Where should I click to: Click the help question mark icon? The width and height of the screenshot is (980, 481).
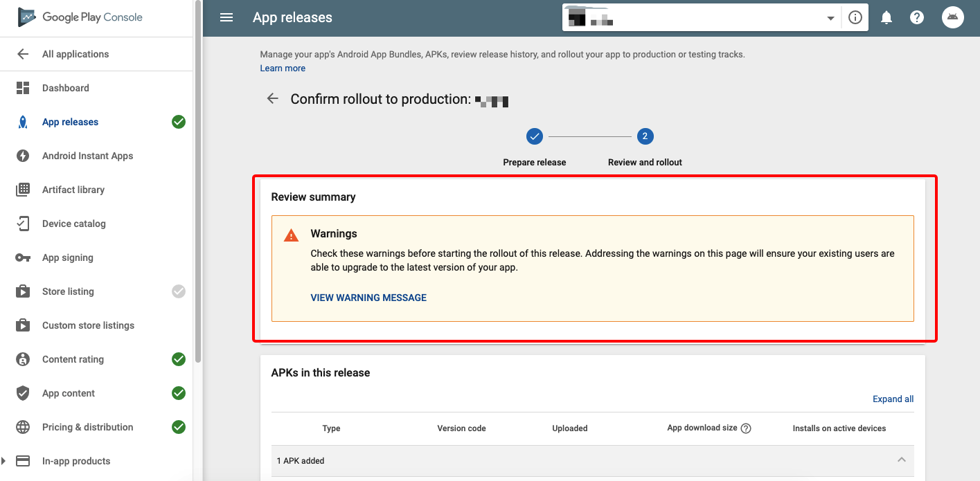pyautogui.click(x=917, y=18)
